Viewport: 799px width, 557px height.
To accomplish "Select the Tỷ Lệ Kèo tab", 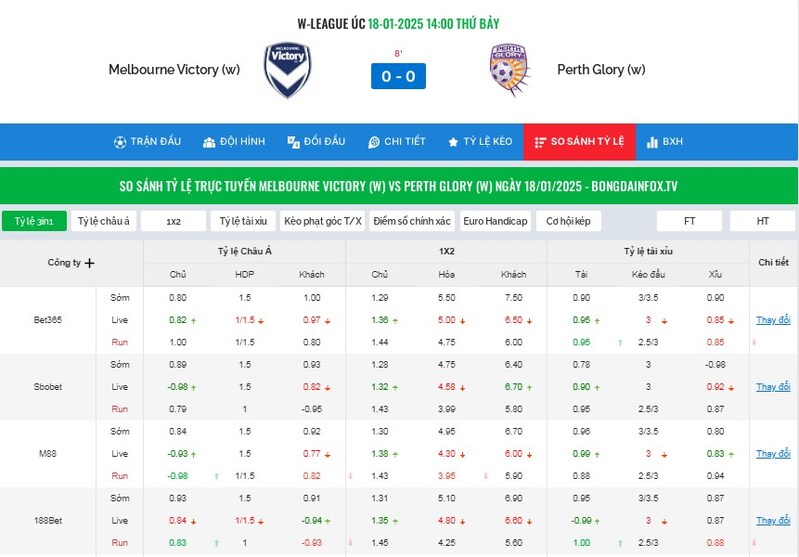I will [x=479, y=142].
